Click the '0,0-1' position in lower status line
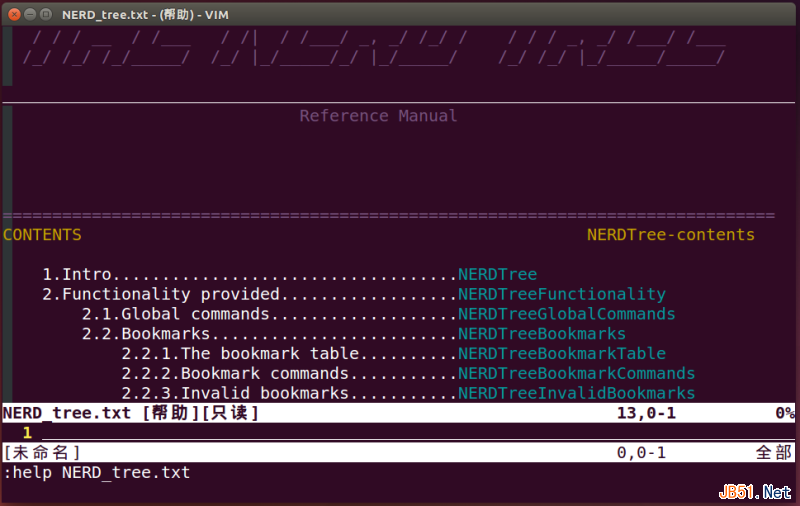 (641, 453)
